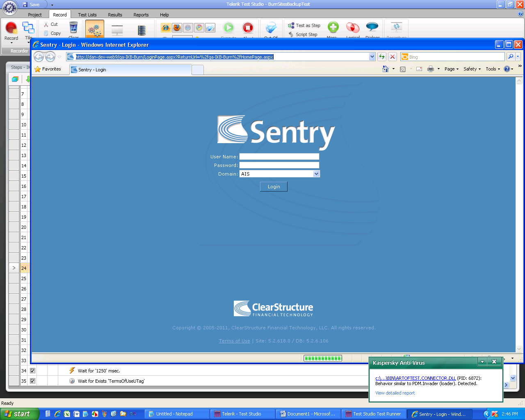Open the Help ribbon tab
Viewport: 525px width, 420px height.
pos(164,15)
